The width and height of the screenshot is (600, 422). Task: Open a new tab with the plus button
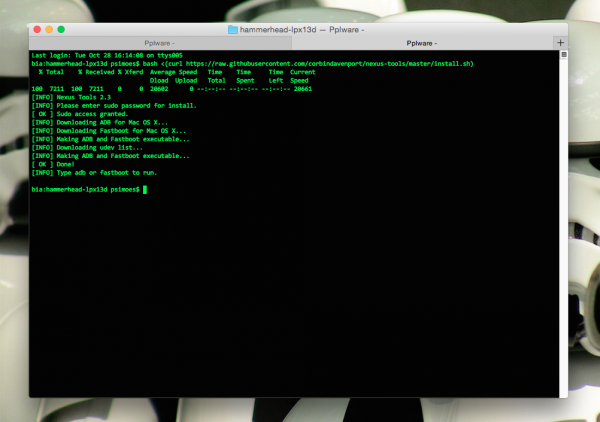[561, 43]
